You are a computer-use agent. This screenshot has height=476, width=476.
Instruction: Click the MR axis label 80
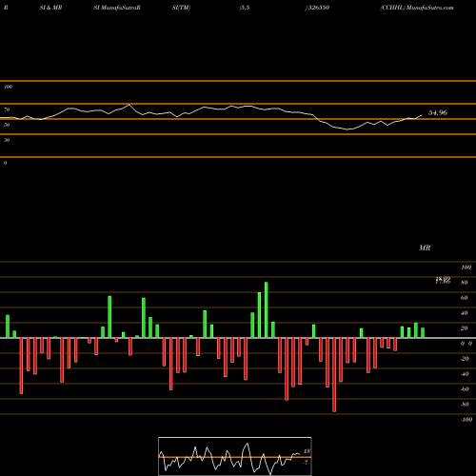point(465,283)
